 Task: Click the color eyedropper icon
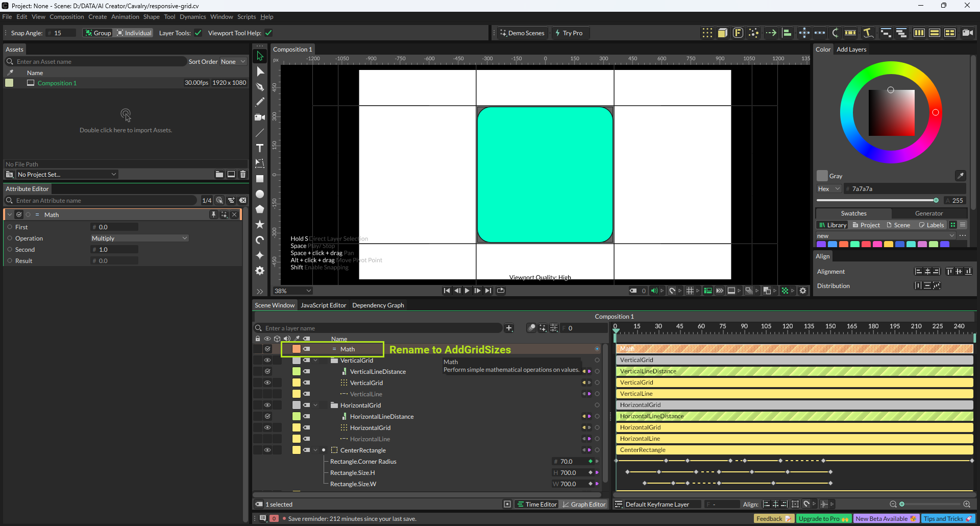pyautogui.click(x=960, y=176)
